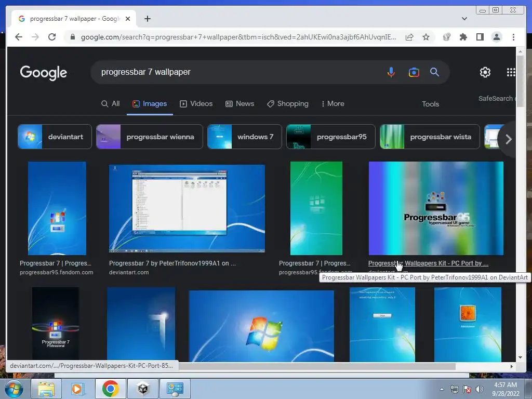
Task: Filter by the deviantart chip
Action: click(x=55, y=137)
